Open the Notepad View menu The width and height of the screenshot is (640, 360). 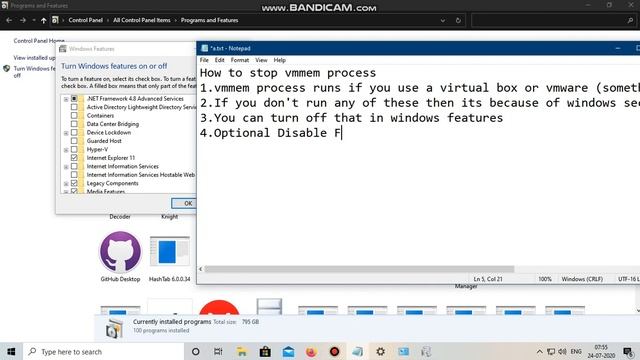(261, 60)
